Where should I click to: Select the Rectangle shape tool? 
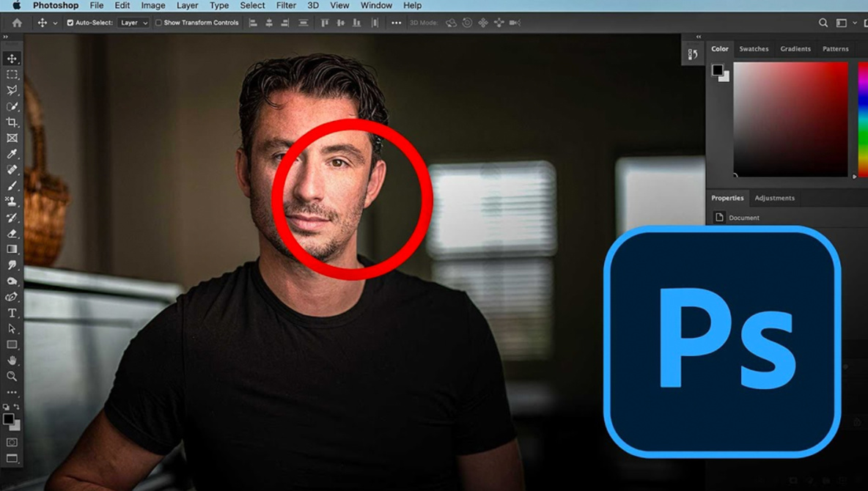tap(12, 344)
